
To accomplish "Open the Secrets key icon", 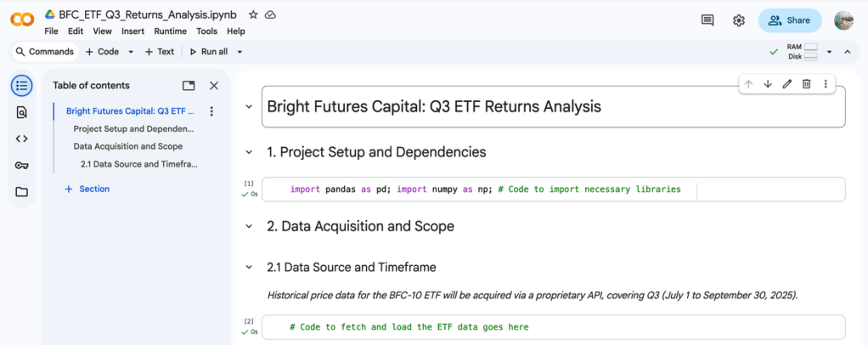I will pyautogui.click(x=21, y=165).
